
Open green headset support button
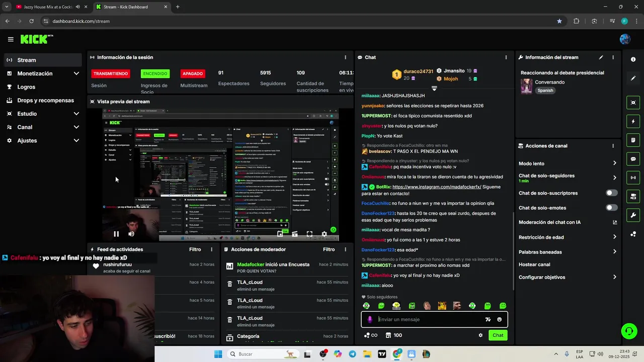pos(629,331)
